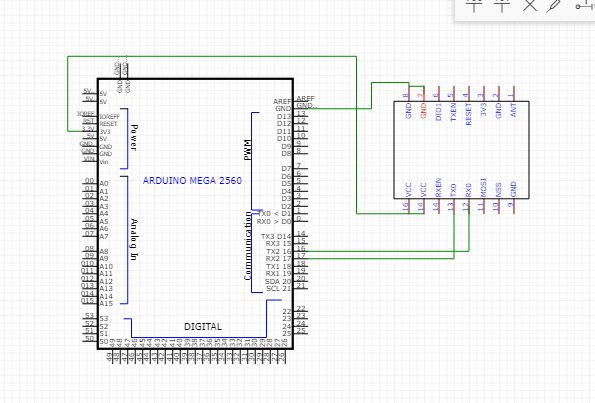Select the red highlighted GND pin label

click(423, 110)
